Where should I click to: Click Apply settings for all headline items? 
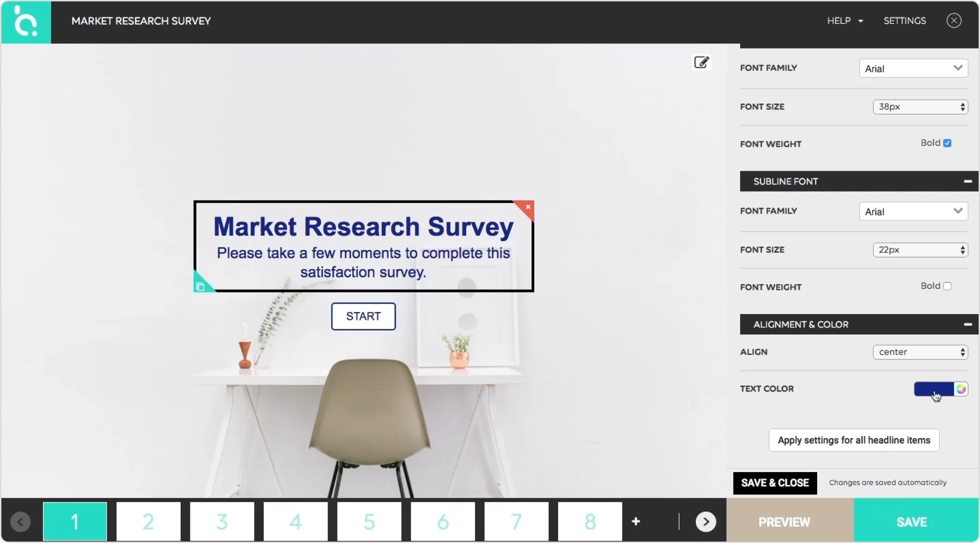tap(854, 440)
